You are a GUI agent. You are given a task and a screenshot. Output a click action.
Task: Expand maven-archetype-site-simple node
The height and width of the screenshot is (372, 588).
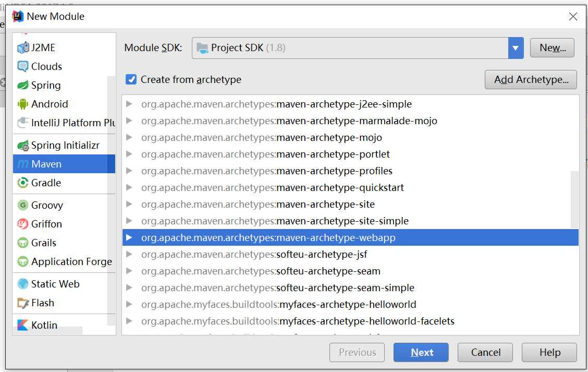[129, 221]
